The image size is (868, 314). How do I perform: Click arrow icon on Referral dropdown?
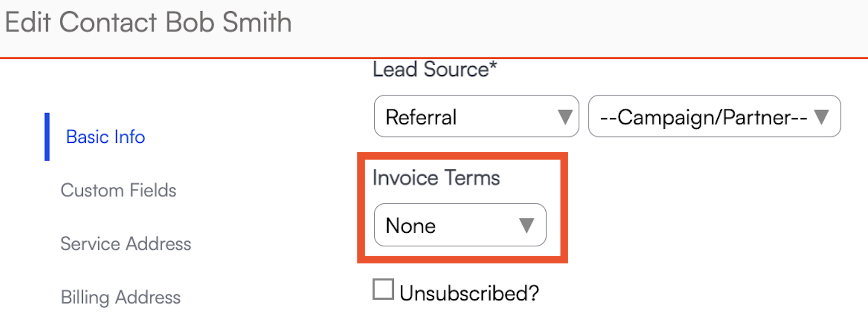pyautogui.click(x=565, y=117)
